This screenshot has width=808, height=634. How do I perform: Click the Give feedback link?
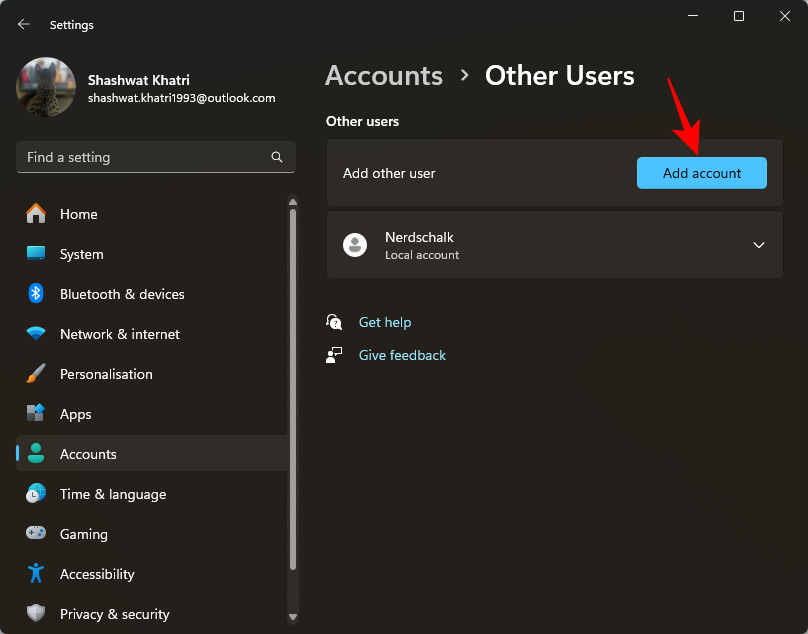point(402,355)
